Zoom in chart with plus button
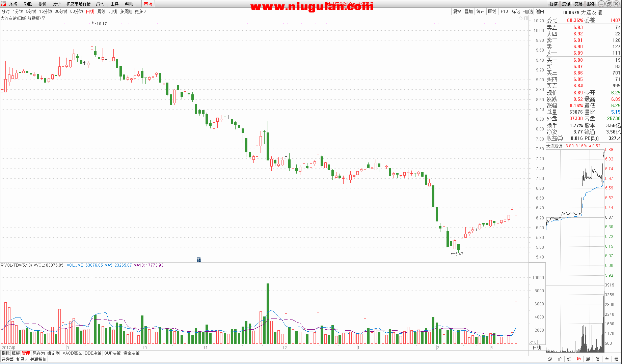Image resolution: width=622 pixels, height=364 pixels. tap(533, 353)
